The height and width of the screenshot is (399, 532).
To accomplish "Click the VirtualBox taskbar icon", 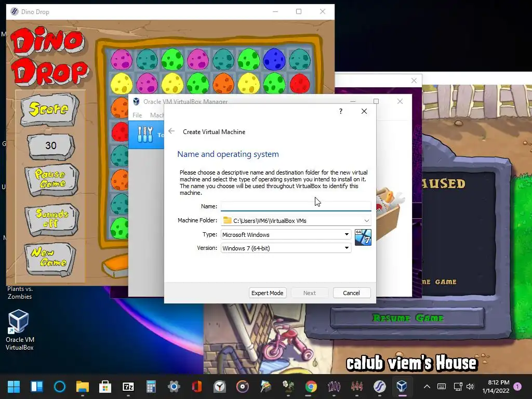I will tap(402, 387).
